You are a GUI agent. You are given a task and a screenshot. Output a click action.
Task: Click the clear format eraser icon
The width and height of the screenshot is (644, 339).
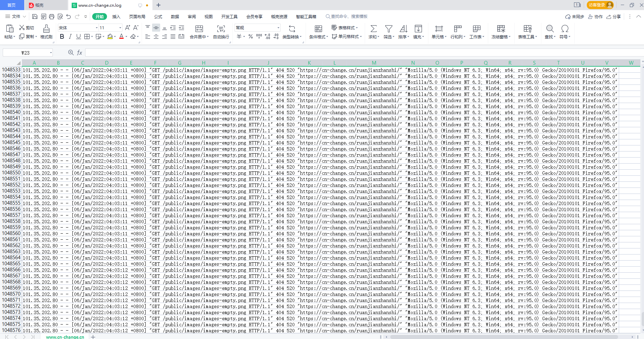coord(133,36)
